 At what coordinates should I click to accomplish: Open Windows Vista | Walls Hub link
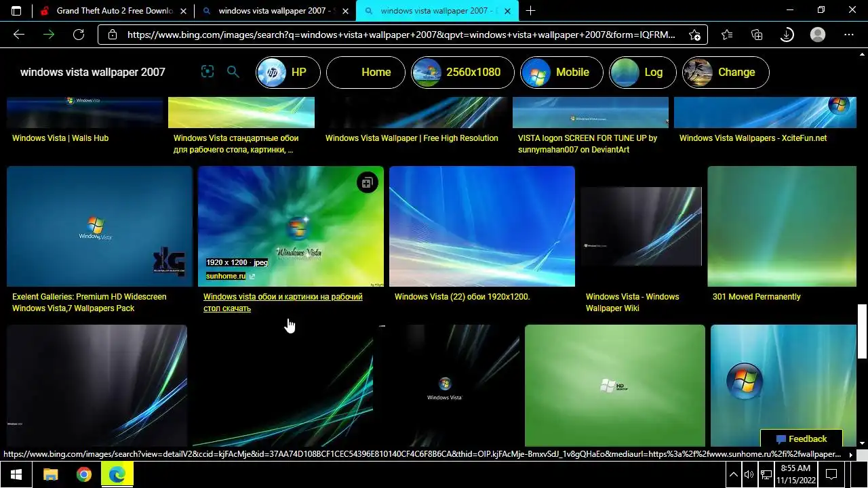(60, 138)
